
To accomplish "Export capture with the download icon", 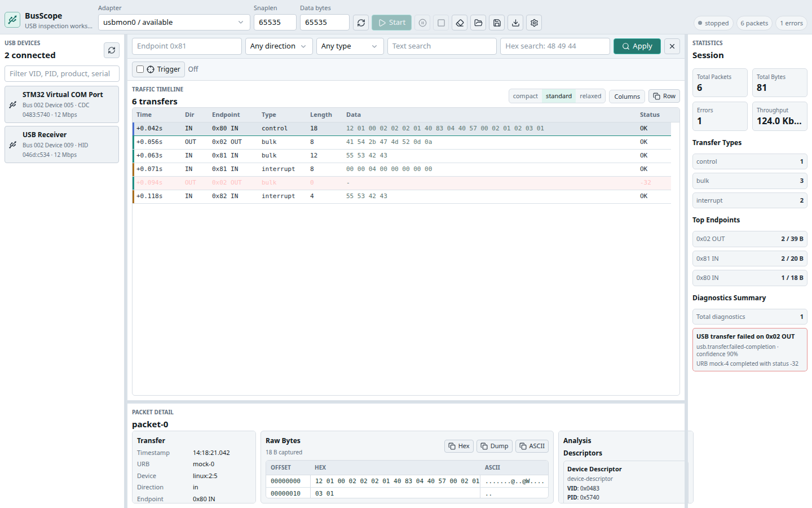I will coord(515,23).
